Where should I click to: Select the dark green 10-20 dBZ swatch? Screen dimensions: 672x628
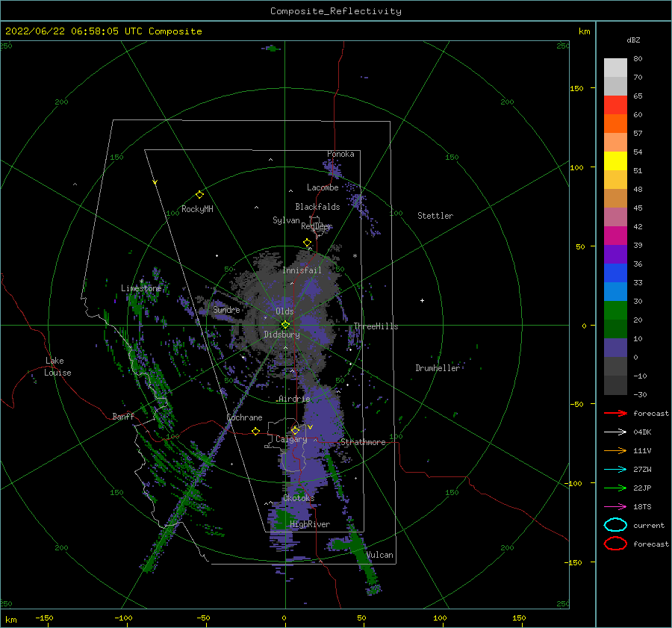pyautogui.click(x=615, y=329)
